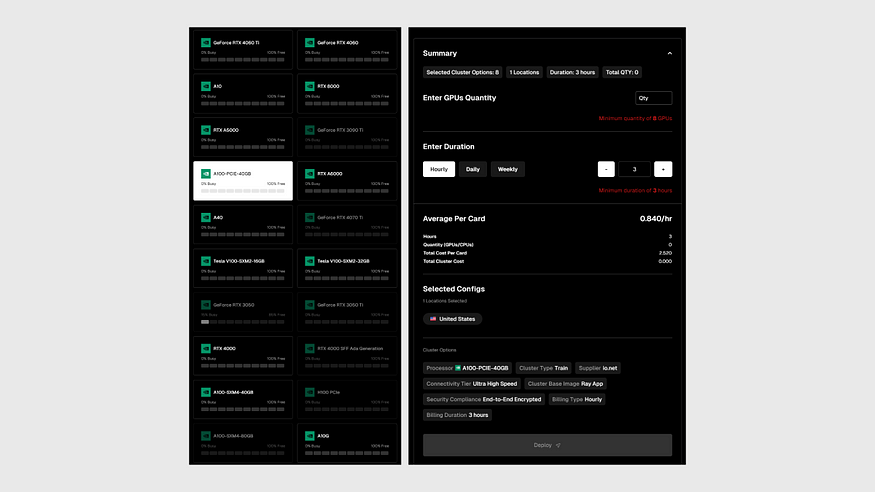The image size is (875, 492).
Task: Click the Duration: 3 hours tag
Action: pos(572,73)
